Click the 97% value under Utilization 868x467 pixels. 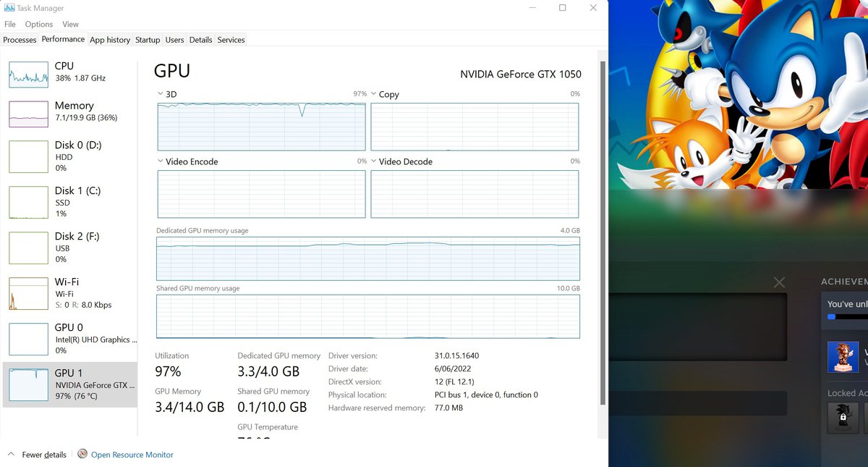click(x=168, y=371)
